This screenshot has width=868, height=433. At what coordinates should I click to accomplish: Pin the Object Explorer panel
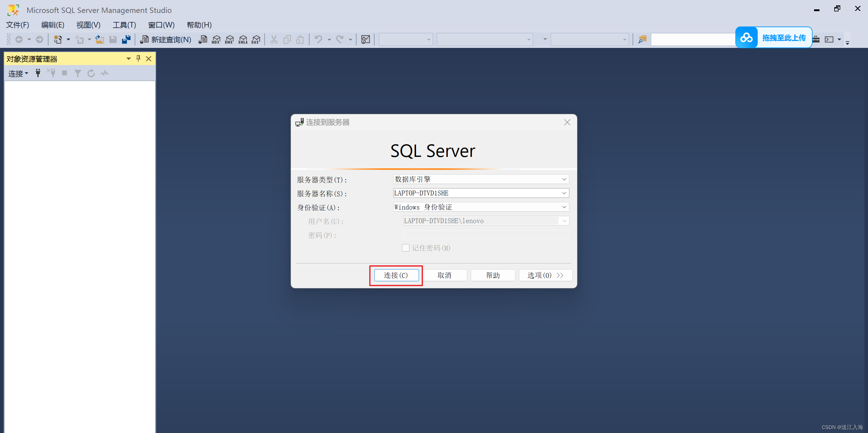pos(138,58)
